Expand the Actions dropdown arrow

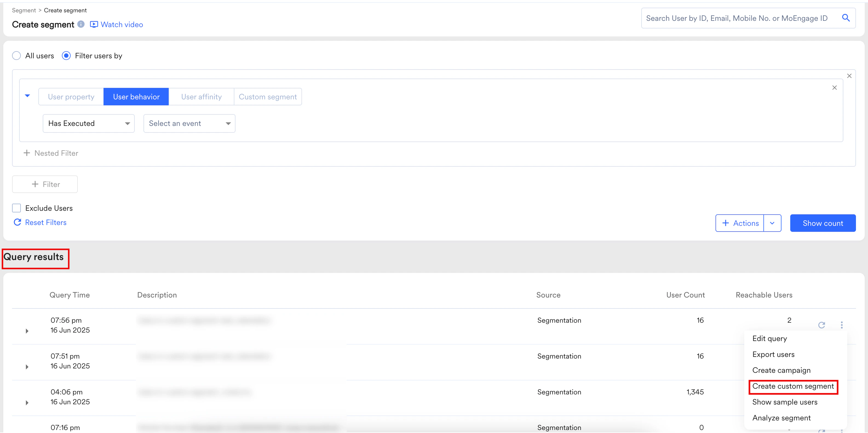(x=772, y=223)
